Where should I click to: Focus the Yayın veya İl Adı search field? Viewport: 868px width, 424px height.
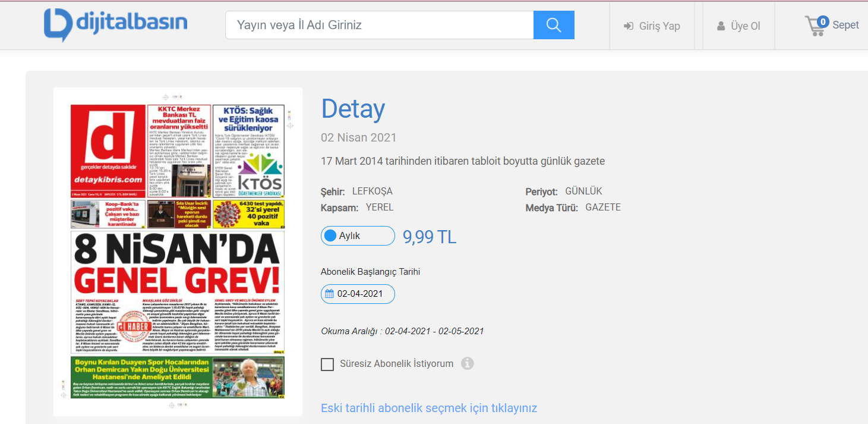[379, 25]
